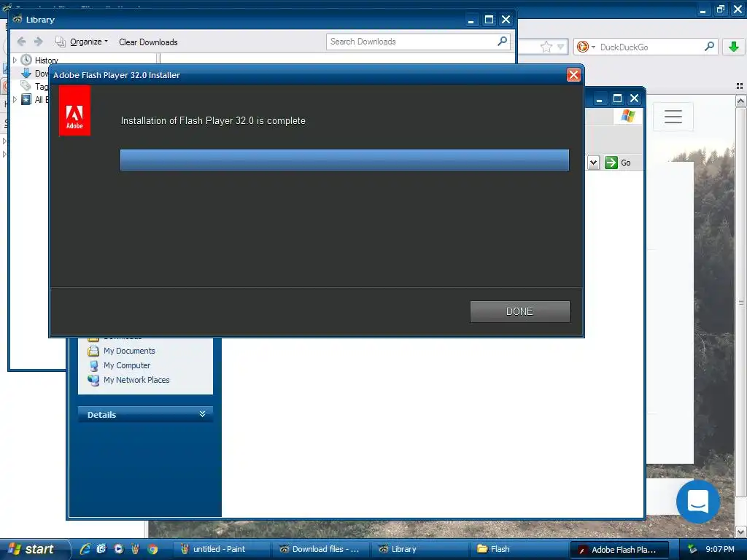
Task: Click the Adobe logo in the installer
Action: [74, 111]
